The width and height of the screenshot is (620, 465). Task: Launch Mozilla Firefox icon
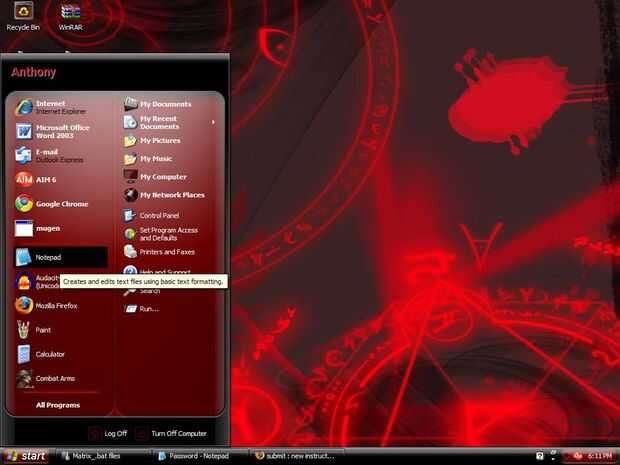point(24,306)
